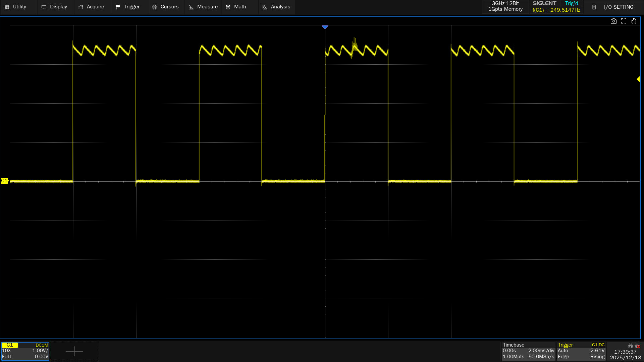Click the add channel plus box
The image size is (644, 362).
point(74,351)
